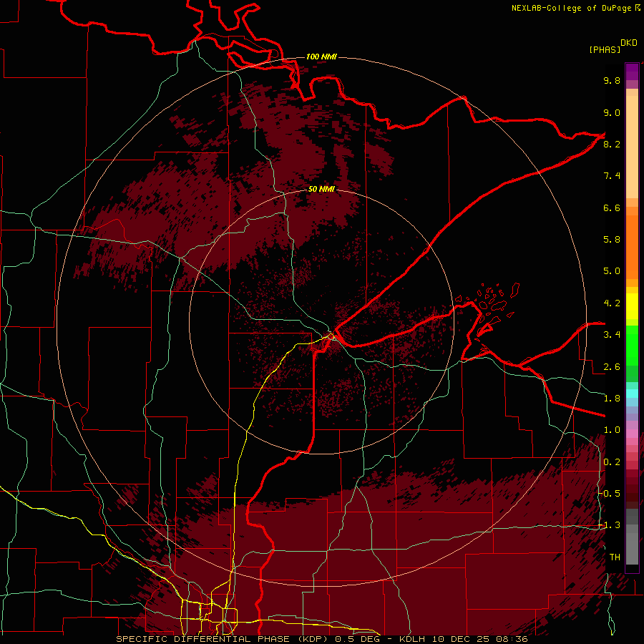The width and height of the screenshot is (644, 644).
Task: Click the 5.0 scale label
Action: 612,271
